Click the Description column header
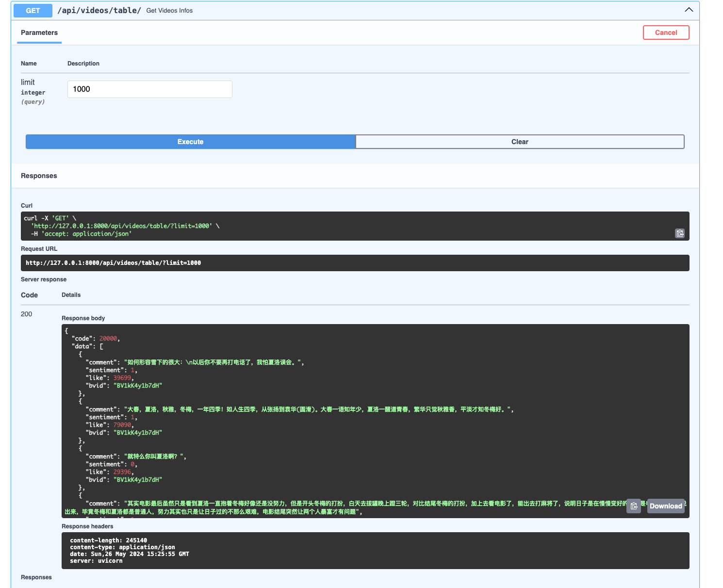The image size is (723, 588). tap(83, 64)
